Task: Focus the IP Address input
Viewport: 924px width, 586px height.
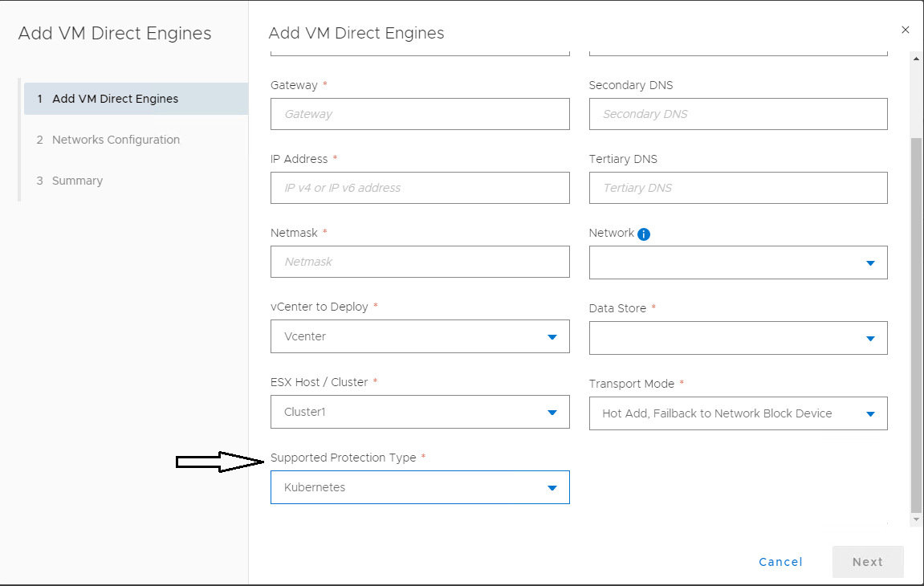Action: click(420, 188)
